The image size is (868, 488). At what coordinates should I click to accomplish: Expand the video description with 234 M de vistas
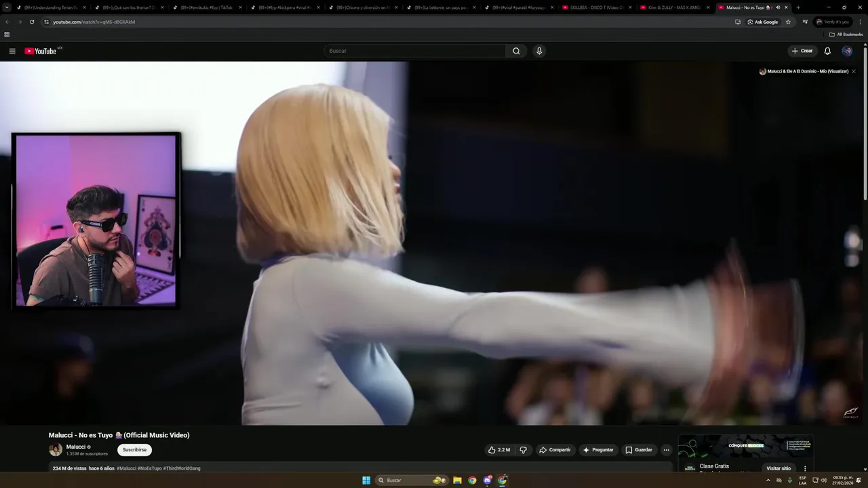[361, 468]
